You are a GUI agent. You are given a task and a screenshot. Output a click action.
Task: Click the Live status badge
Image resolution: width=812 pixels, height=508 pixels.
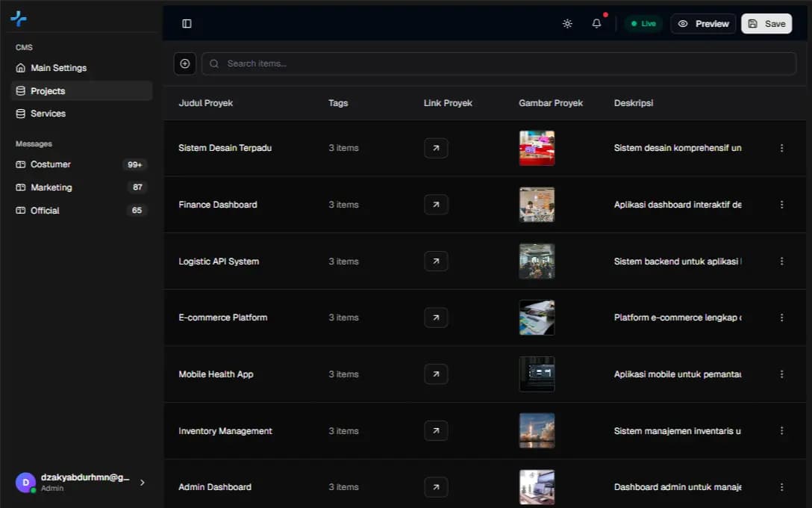[x=643, y=24]
